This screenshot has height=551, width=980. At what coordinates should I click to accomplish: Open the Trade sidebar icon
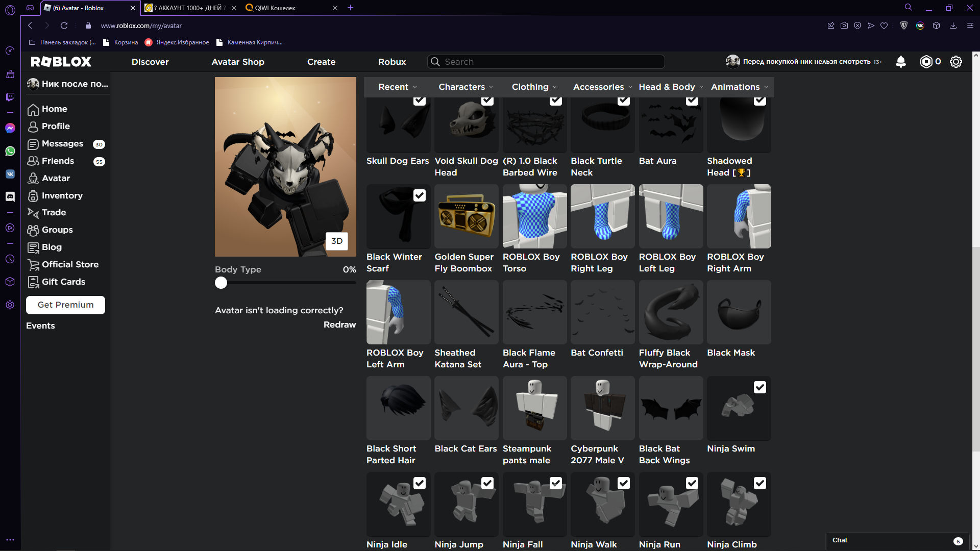(x=33, y=213)
